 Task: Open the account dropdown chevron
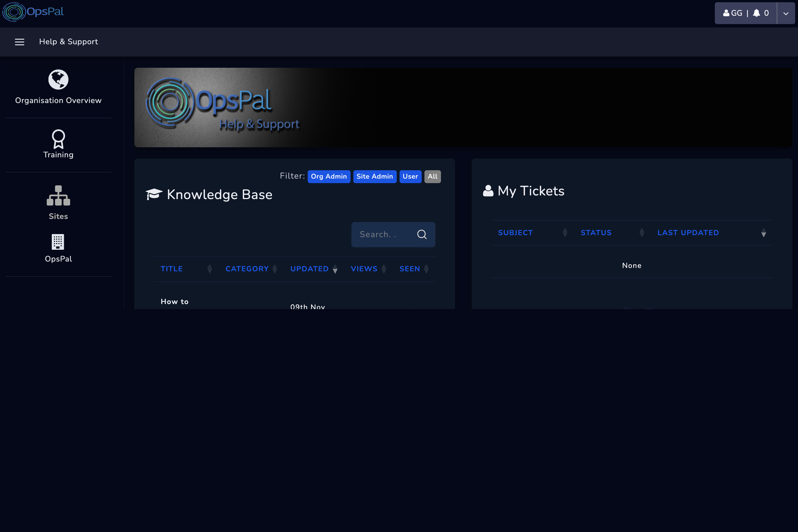tap(786, 13)
